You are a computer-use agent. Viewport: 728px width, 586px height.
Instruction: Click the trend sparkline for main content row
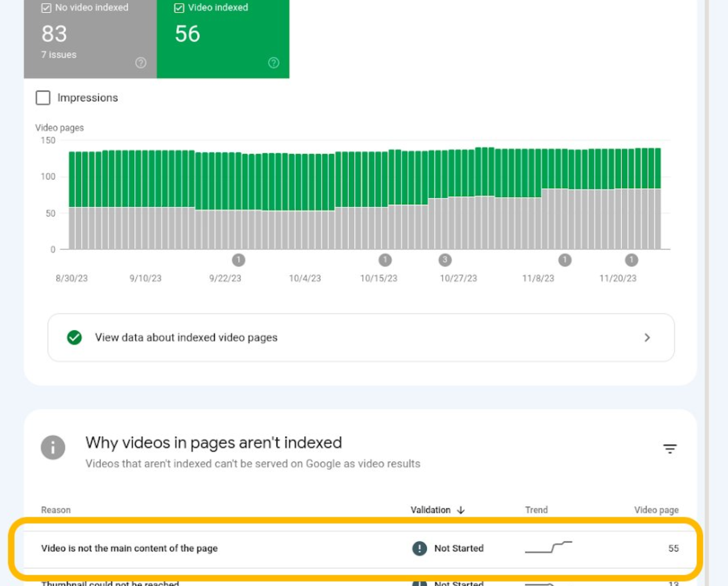pyautogui.click(x=548, y=547)
